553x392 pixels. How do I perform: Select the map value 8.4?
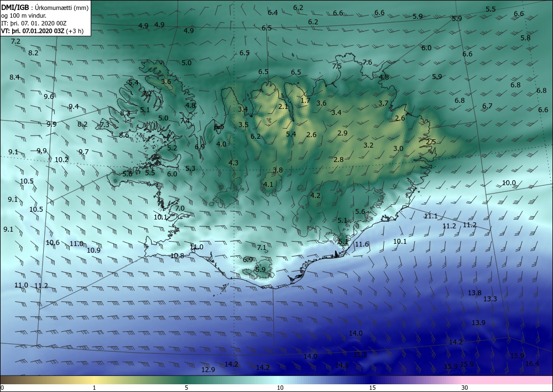pyautogui.click(x=14, y=77)
